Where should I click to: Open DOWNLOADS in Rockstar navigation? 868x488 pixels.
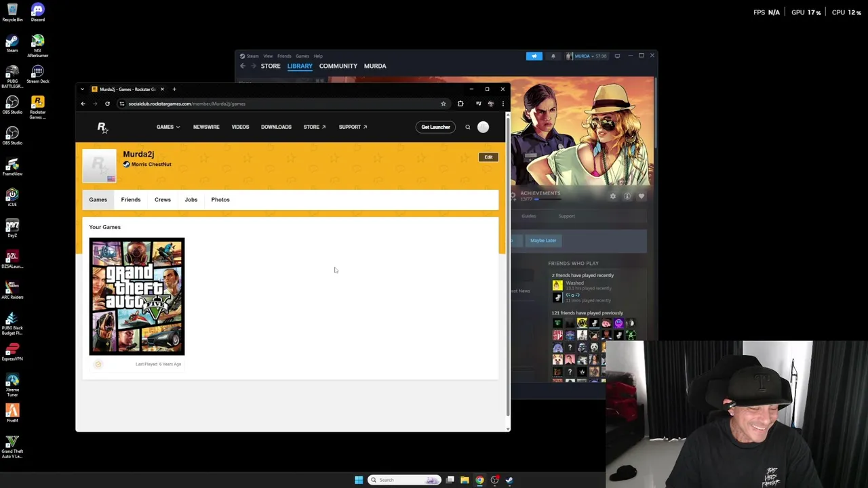click(x=276, y=127)
